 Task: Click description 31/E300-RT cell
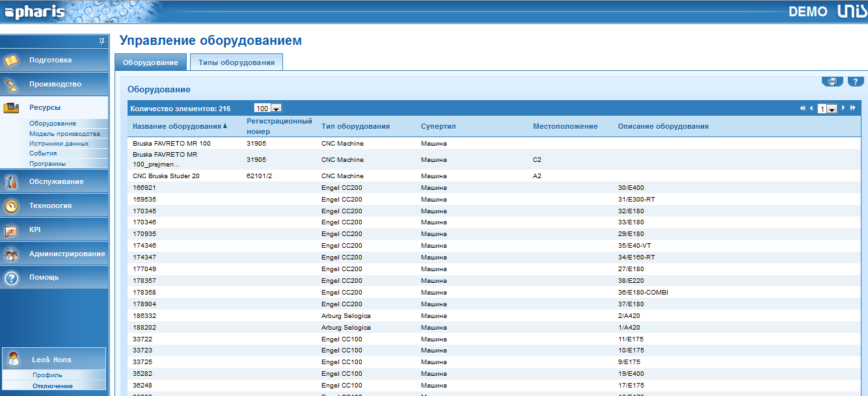pos(636,200)
